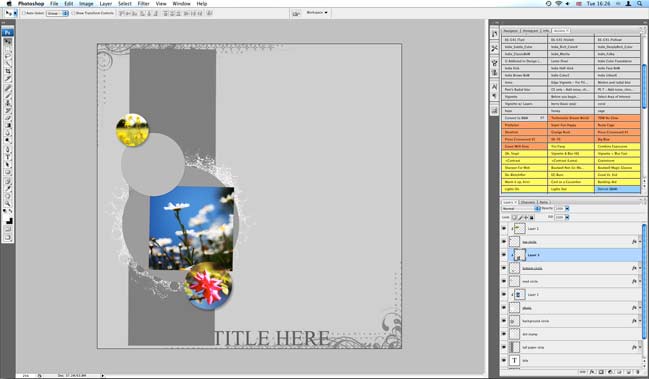The height and width of the screenshot is (379, 649).
Task: Add a layer style with fx button
Action: (x=593, y=372)
